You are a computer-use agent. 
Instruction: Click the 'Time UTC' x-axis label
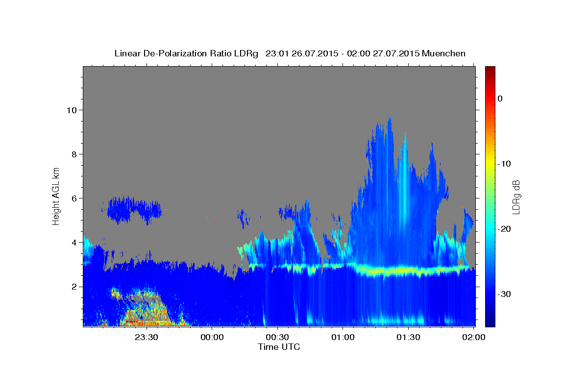click(x=279, y=347)
